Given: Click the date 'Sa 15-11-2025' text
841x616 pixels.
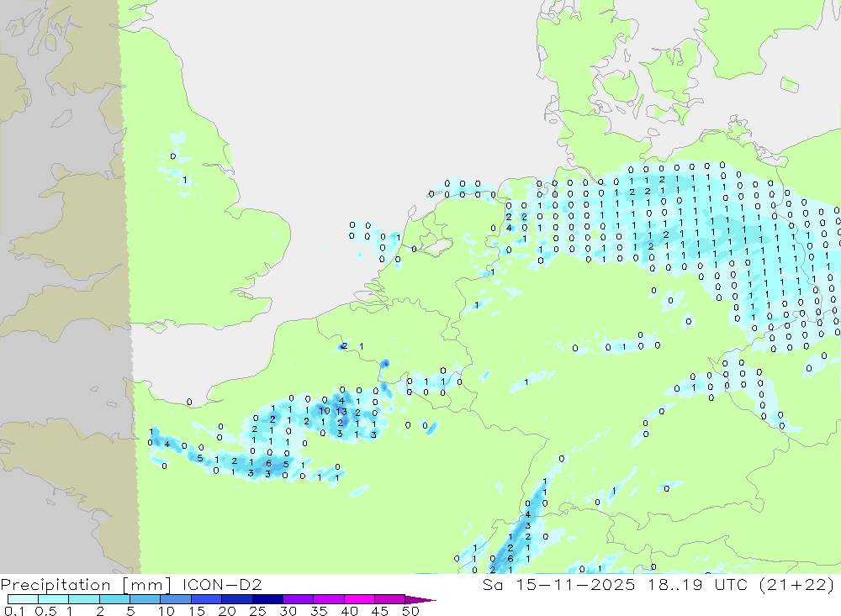Looking at the screenshot, I should [558, 584].
